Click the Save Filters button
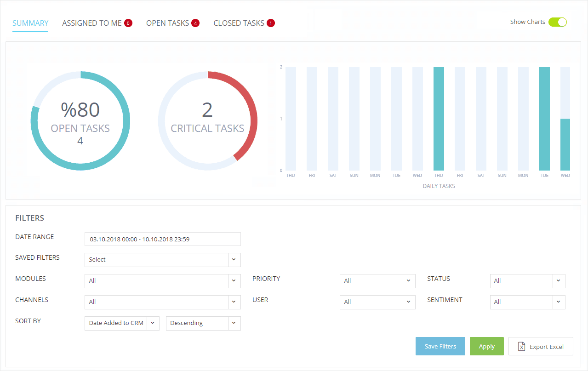 (440, 346)
